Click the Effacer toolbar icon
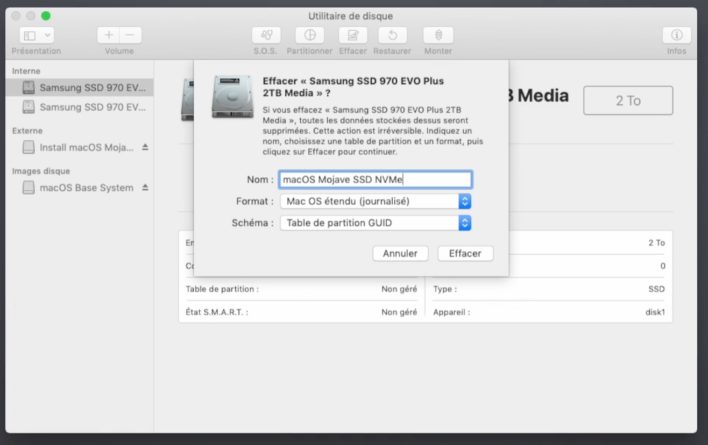 353,35
